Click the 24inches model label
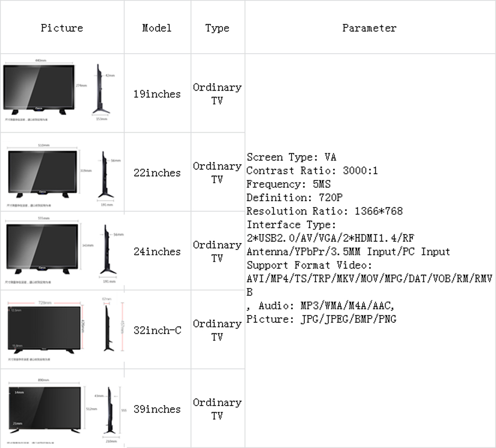 pos(157,252)
